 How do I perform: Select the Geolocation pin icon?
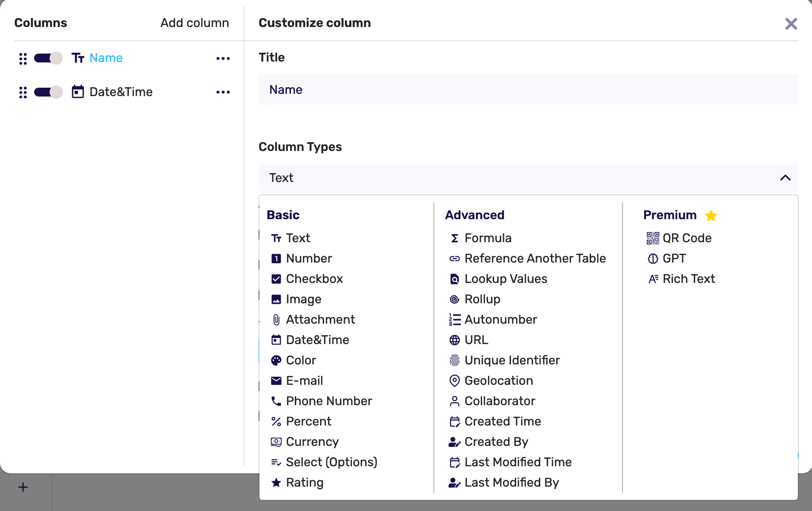click(x=455, y=381)
